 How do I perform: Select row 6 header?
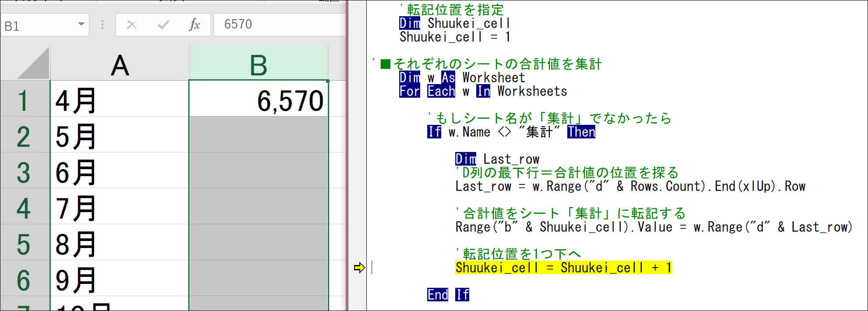click(25, 278)
